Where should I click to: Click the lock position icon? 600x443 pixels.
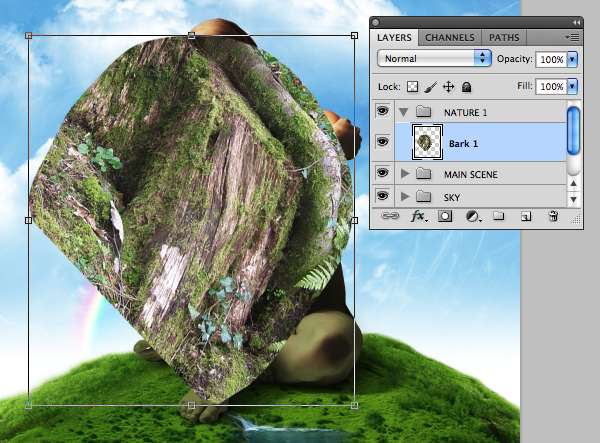448,87
